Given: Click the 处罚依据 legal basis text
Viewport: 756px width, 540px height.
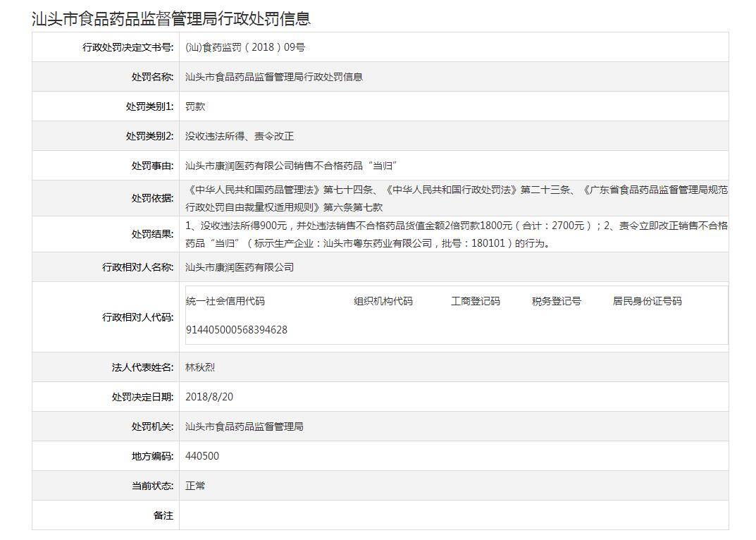Looking at the screenshot, I should [456, 198].
